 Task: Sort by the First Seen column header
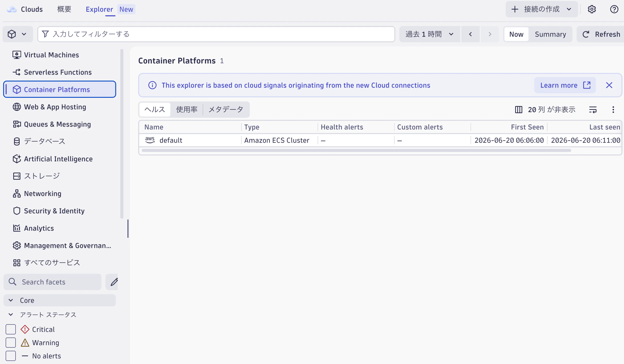pyautogui.click(x=527, y=127)
